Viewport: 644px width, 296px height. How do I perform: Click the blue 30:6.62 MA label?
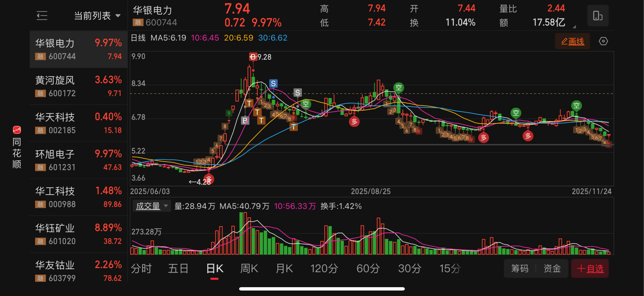(x=273, y=38)
